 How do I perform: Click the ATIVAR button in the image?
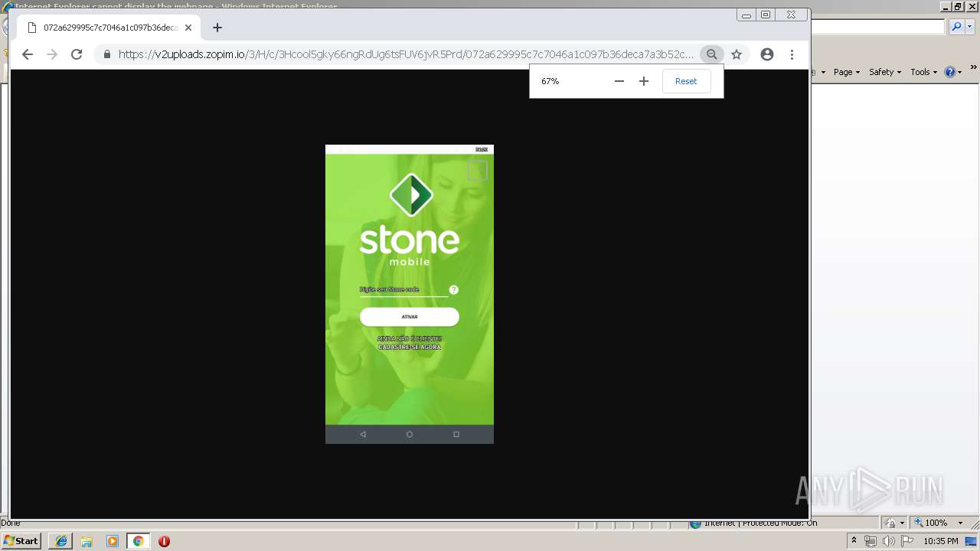click(410, 317)
